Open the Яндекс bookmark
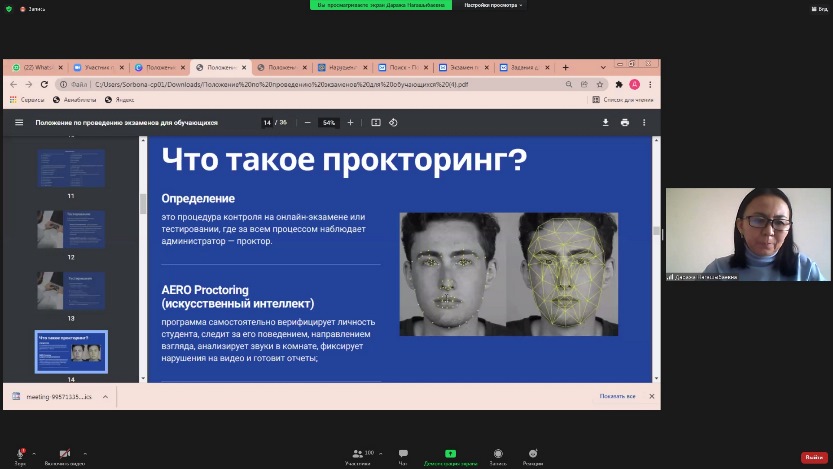This screenshot has height=469, width=833. pyautogui.click(x=120, y=100)
